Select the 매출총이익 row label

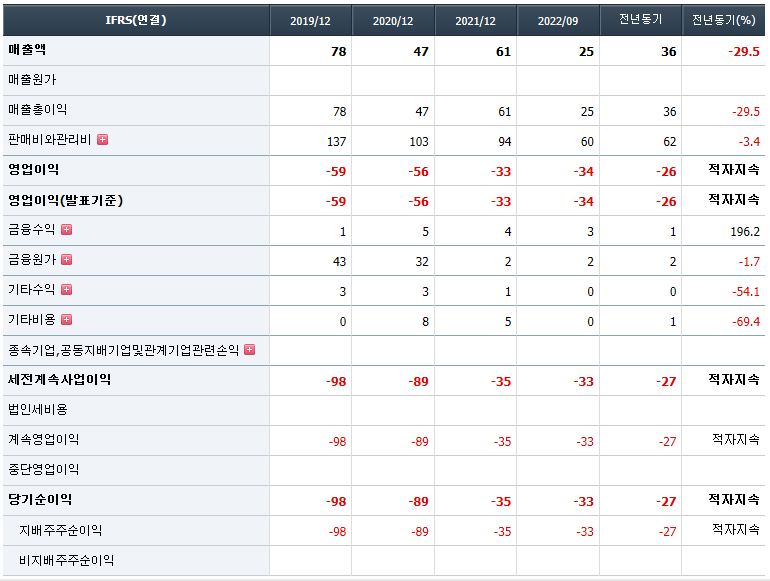[38, 110]
